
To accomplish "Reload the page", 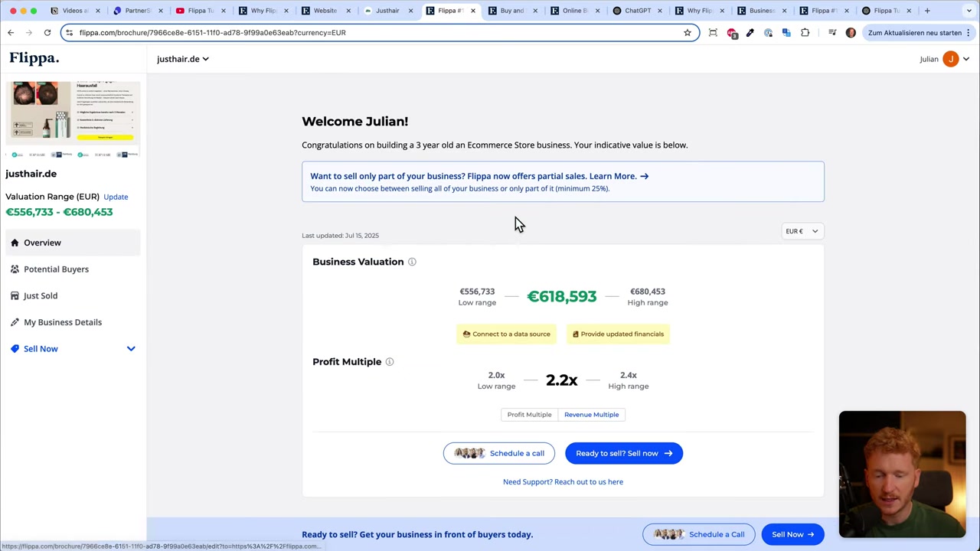I will click(47, 33).
